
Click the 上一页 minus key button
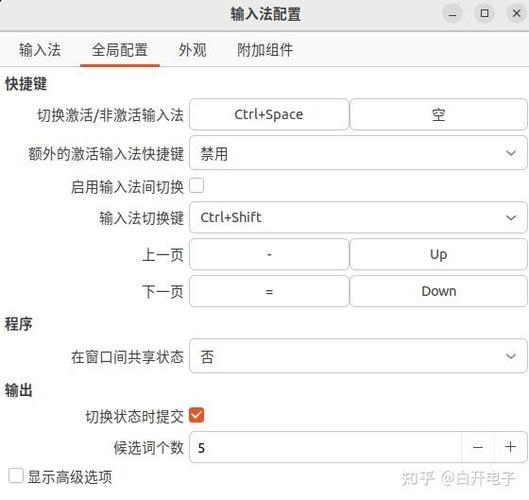(269, 254)
